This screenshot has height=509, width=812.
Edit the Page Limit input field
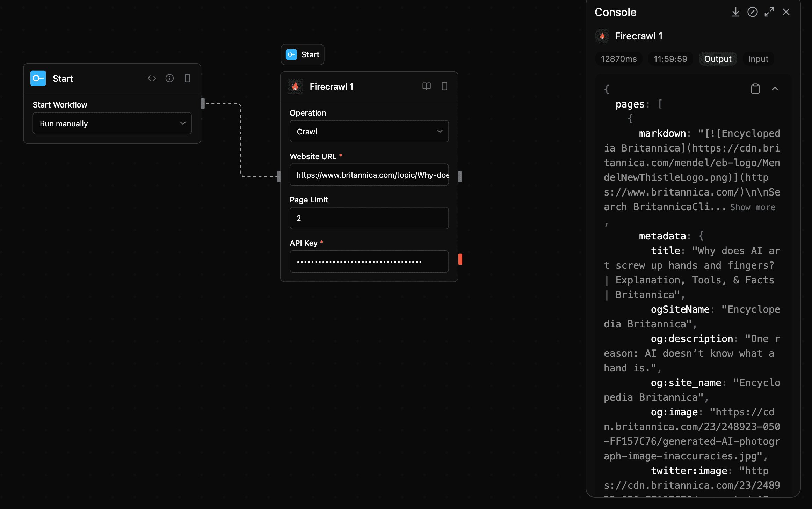369,218
